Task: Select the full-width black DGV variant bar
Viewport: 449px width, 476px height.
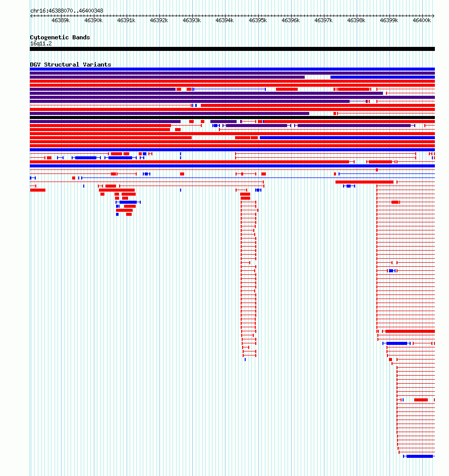Action: pos(233,117)
